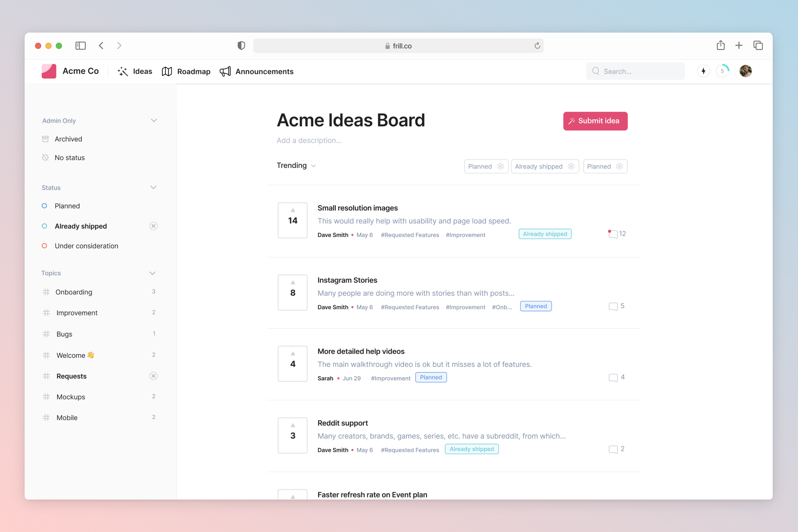The width and height of the screenshot is (798, 532).
Task: Go back with the browser back arrow
Action: (101, 46)
